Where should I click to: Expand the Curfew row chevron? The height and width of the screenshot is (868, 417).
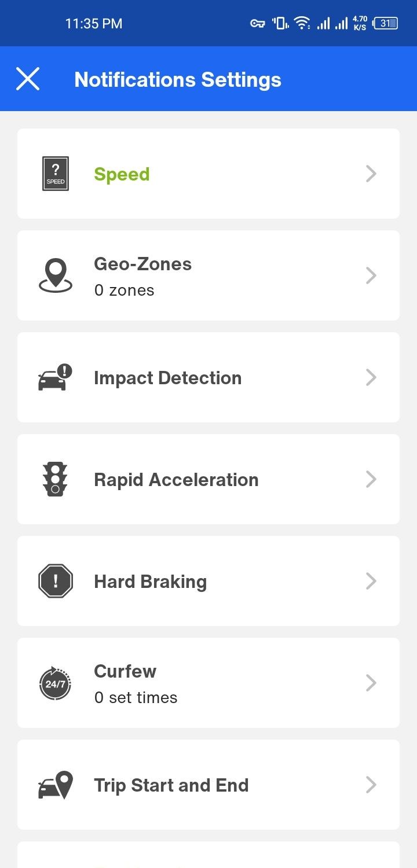[x=371, y=683]
